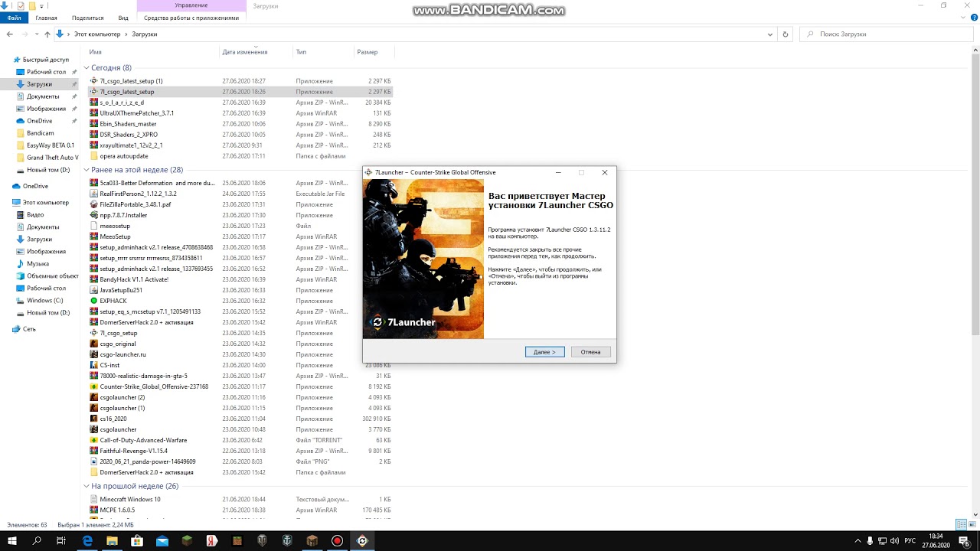Open Yandex browser from taskbar
Image resolution: width=980 pixels, height=551 pixels.
tap(212, 540)
